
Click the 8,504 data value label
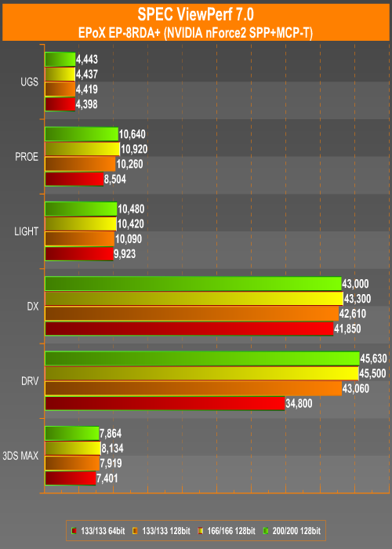click(x=115, y=180)
